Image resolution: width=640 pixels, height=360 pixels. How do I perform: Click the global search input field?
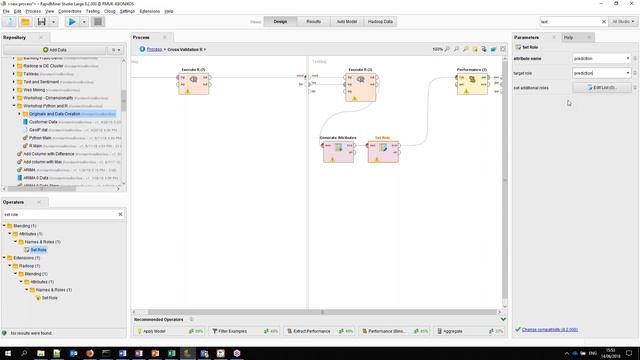click(570, 22)
